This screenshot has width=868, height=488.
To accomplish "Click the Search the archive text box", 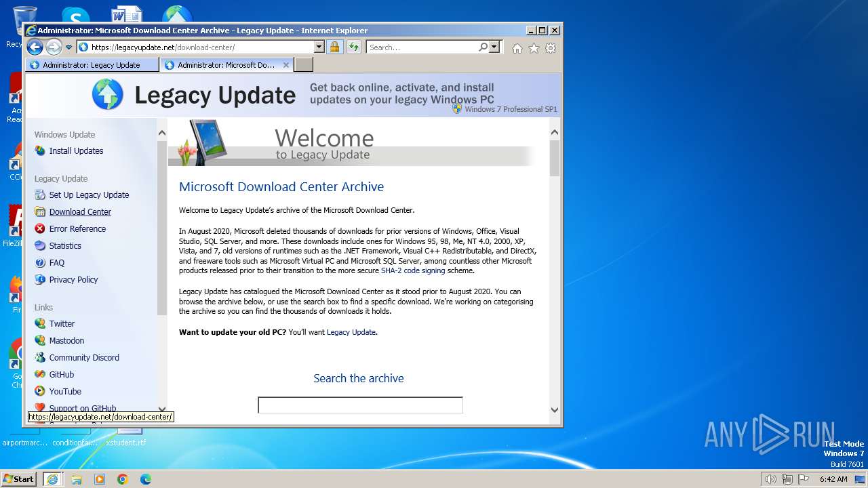I will click(360, 405).
